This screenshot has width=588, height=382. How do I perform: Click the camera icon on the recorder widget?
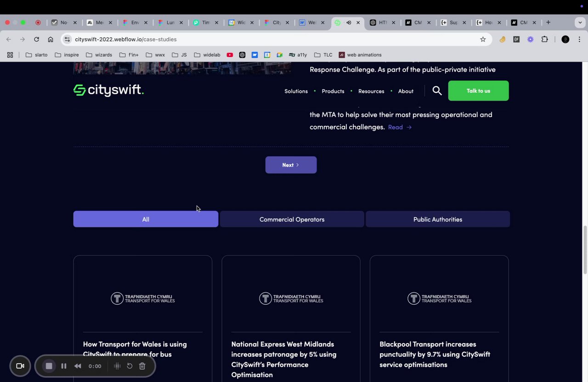pyautogui.click(x=20, y=366)
